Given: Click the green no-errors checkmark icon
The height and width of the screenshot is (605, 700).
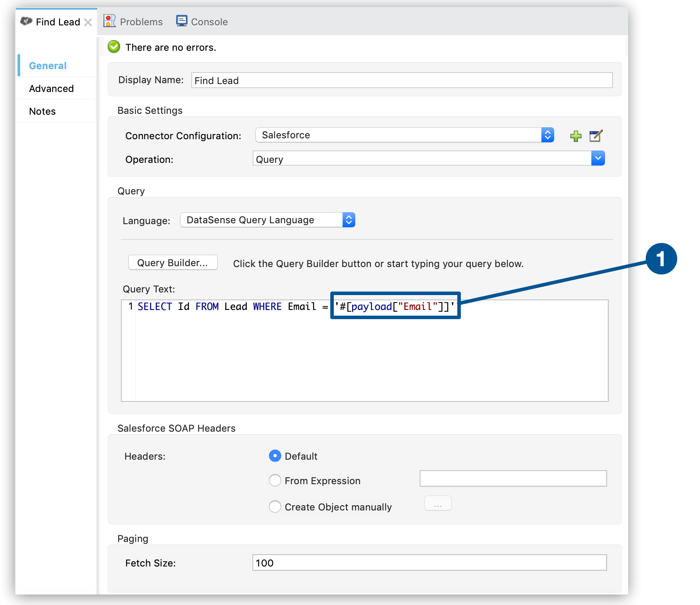Looking at the screenshot, I should [x=114, y=47].
